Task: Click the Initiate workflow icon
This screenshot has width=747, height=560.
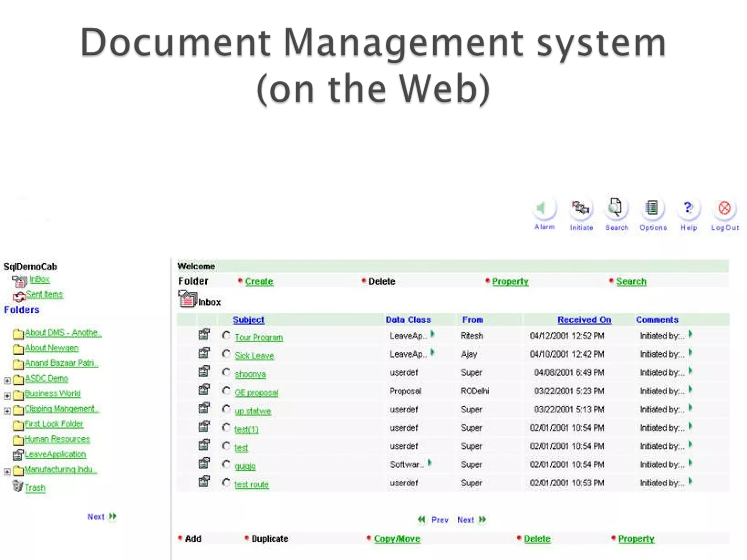Action: click(581, 209)
